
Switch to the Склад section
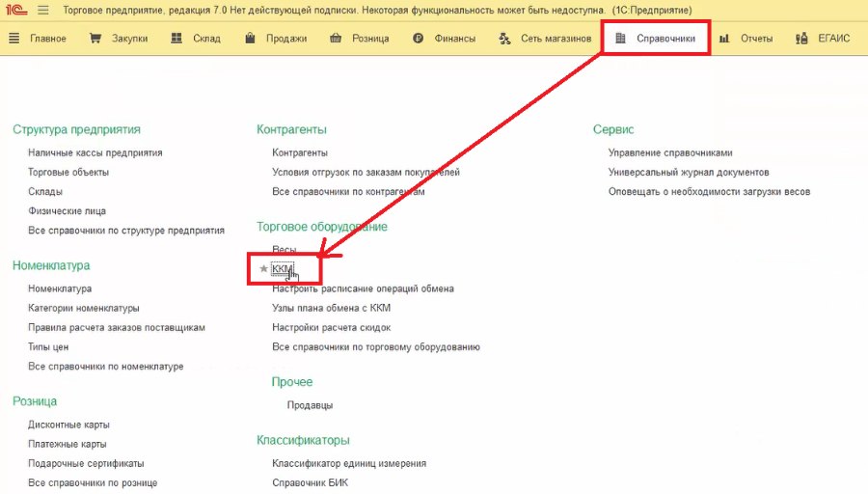click(206, 39)
